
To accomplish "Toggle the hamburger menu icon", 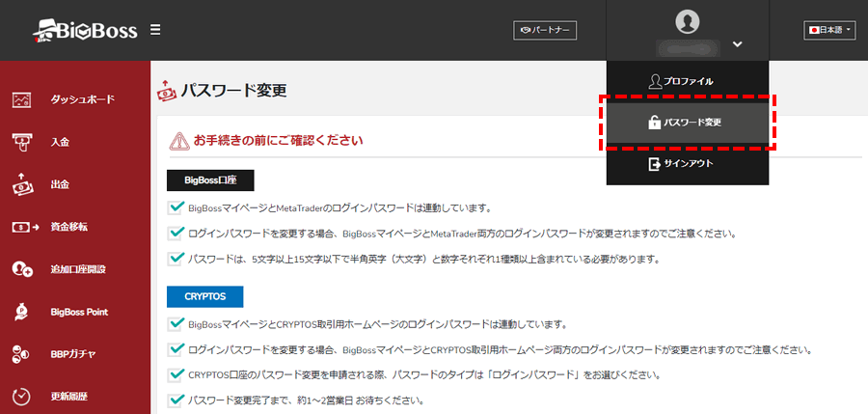I will point(155,30).
